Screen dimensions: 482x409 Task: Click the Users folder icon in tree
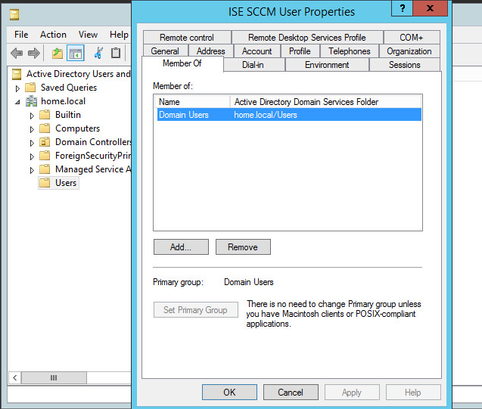[45, 183]
